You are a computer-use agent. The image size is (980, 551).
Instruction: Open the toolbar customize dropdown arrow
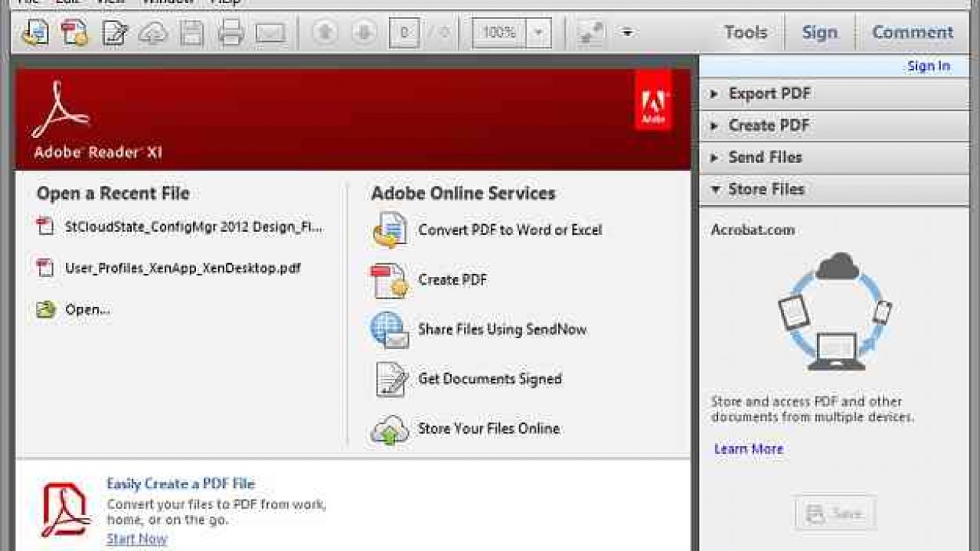628,32
